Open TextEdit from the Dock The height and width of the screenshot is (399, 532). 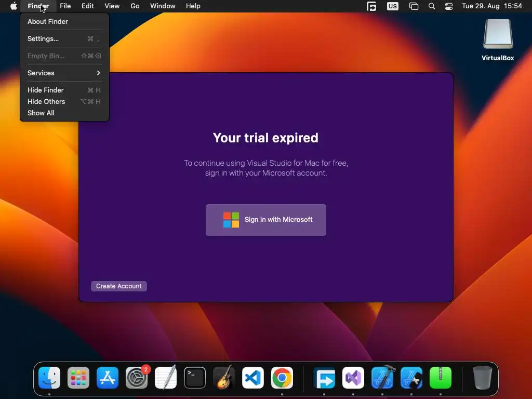(166, 378)
